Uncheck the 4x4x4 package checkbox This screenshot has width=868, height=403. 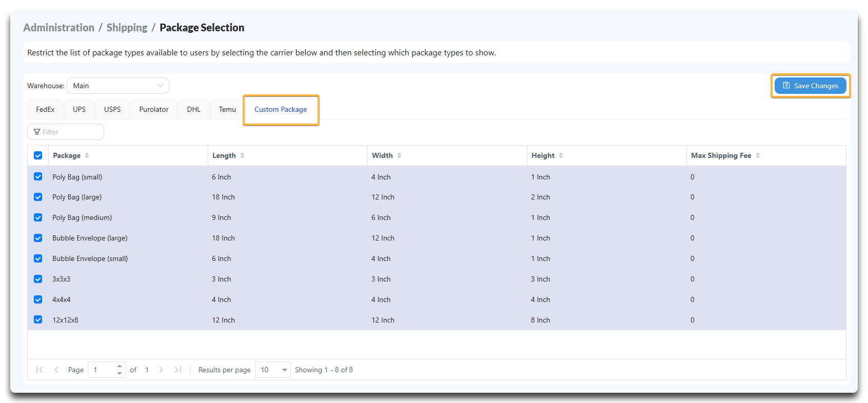(x=38, y=299)
